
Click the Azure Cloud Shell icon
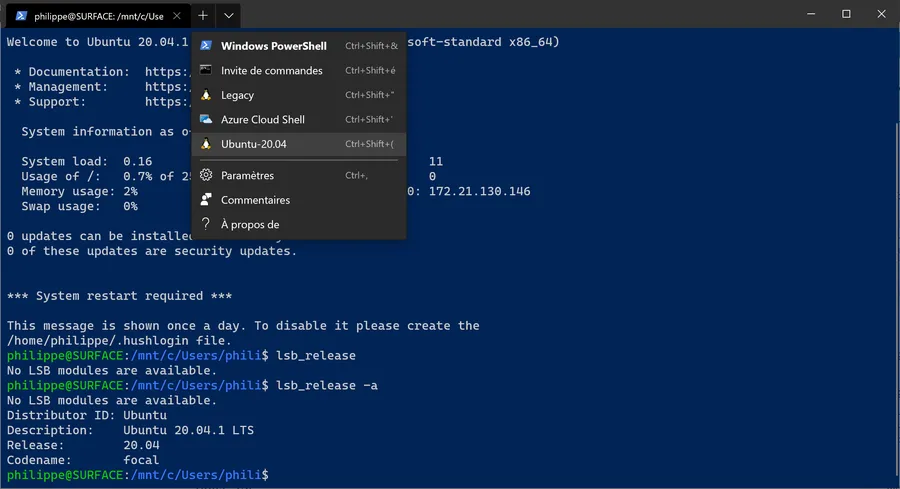coord(206,119)
